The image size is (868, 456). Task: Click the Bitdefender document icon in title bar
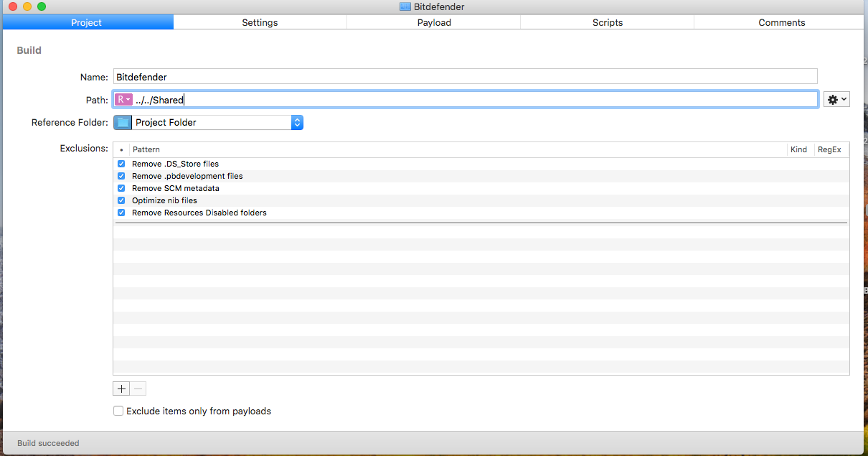pos(405,6)
